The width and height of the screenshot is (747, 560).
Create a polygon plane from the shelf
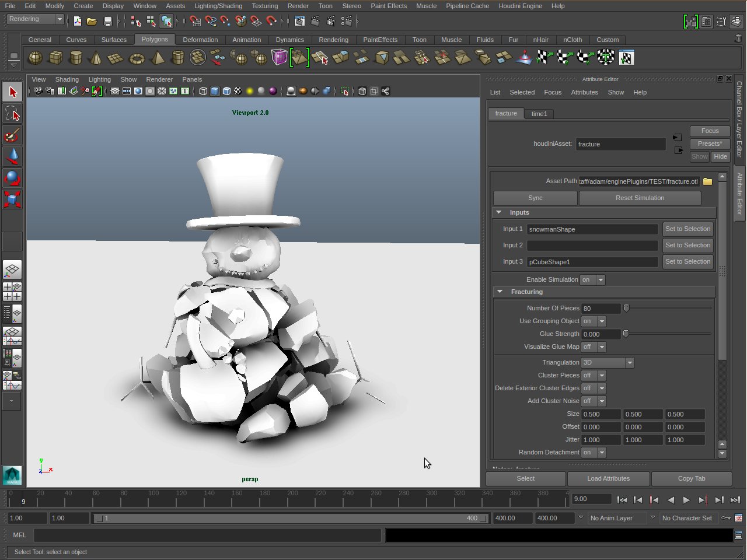(116, 58)
